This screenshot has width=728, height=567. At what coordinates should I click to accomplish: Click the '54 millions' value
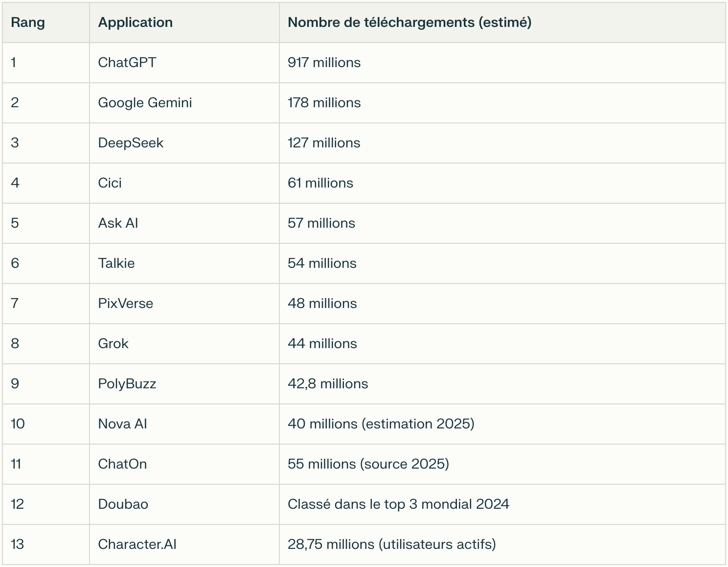click(x=322, y=263)
